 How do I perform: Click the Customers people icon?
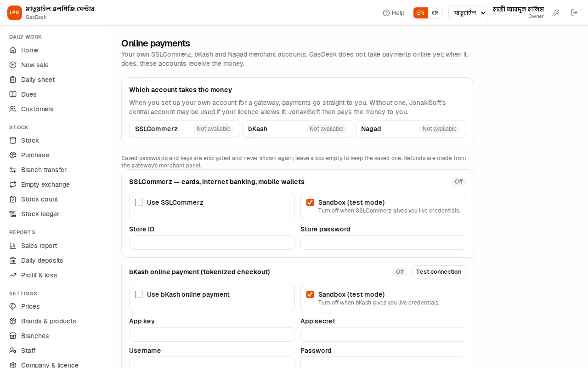tap(13, 109)
